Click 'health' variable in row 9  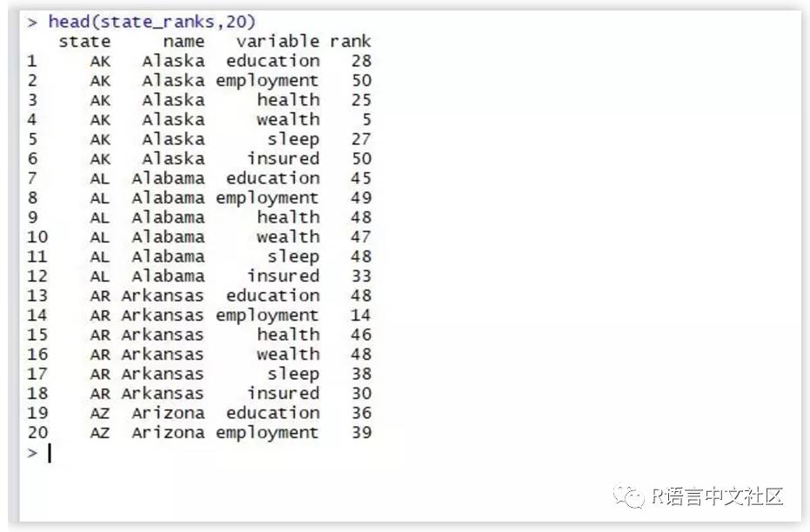pyautogui.click(x=288, y=217)
